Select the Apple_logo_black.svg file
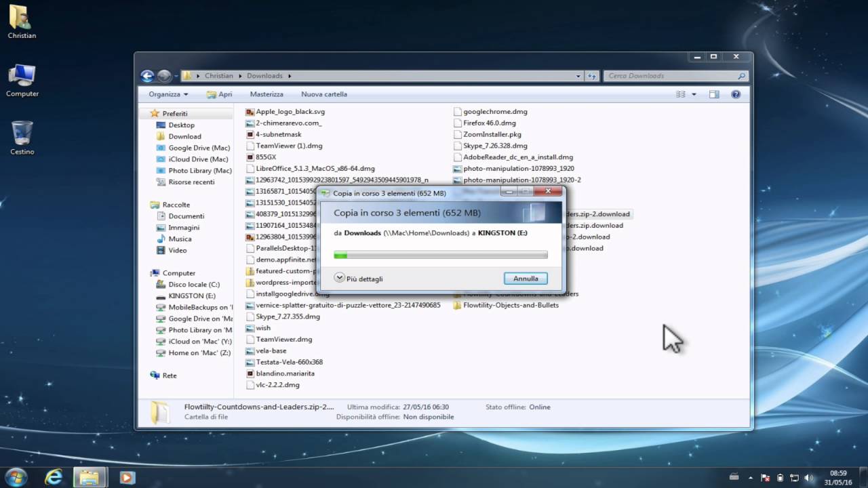Viewport: 868px width, 488px height. coord(285,111)
